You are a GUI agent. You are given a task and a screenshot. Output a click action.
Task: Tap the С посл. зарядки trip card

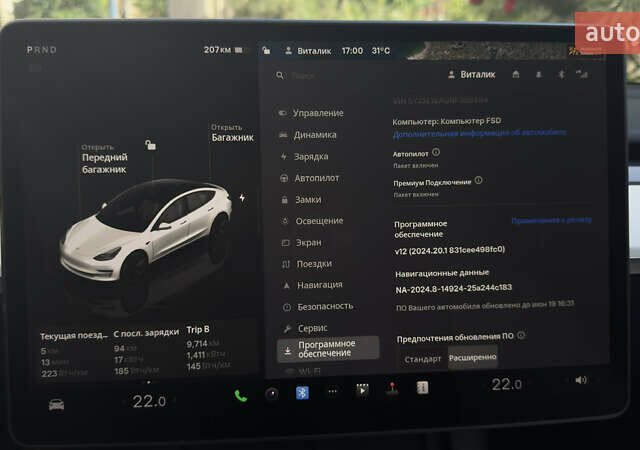point(146,352)
